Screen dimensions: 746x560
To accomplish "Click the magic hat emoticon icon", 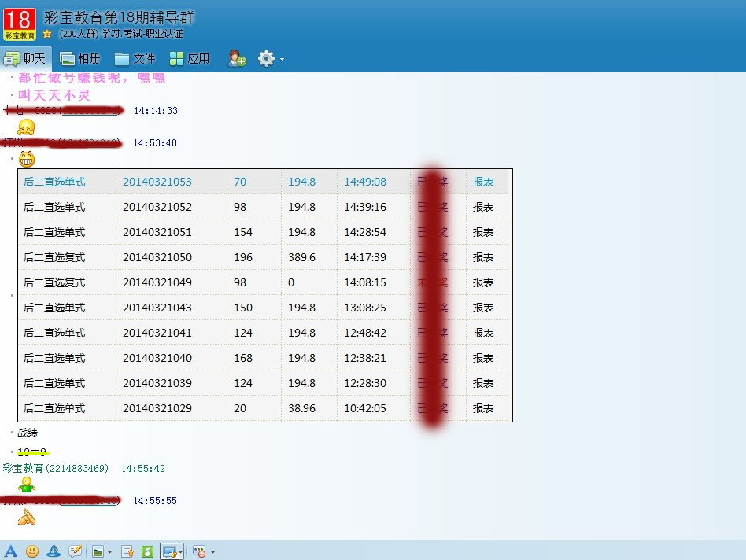I will (54, 551).
